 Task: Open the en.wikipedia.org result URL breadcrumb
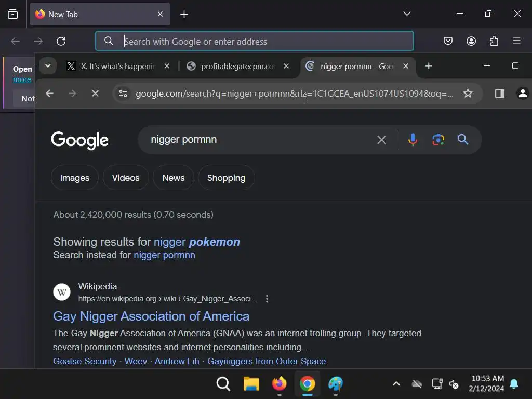[x=168, y=299]
